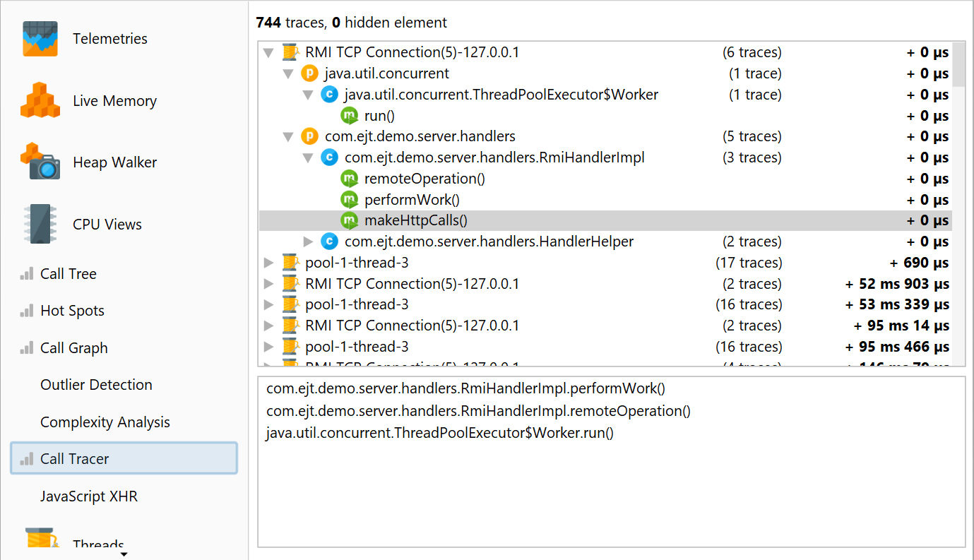Expand the HandlerHelper class node
The image size is (974, 560).
[307, 242]
